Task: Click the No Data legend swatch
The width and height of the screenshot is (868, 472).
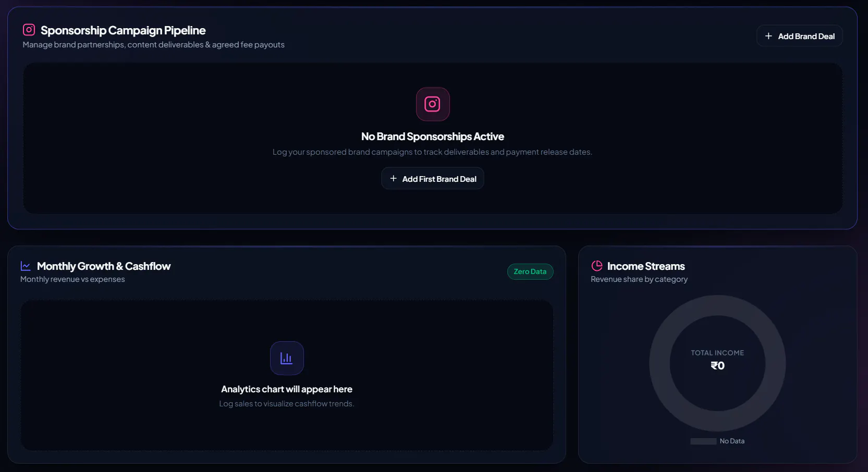Action: point(703,441)
